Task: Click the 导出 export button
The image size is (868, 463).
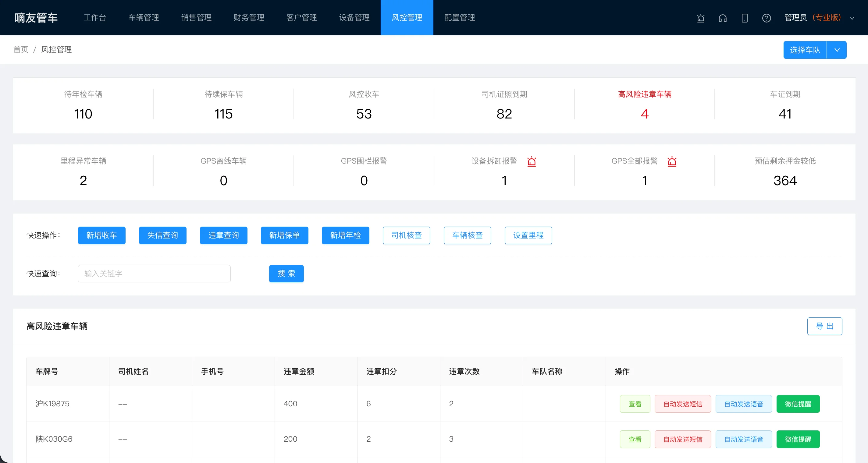Action: [x=824, y=326]
